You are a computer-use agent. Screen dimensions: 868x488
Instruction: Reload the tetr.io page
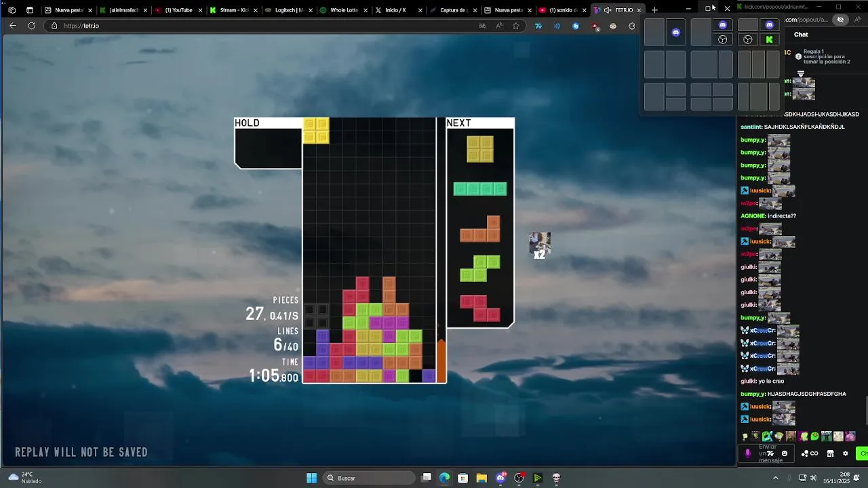click(x=31, y=26)
